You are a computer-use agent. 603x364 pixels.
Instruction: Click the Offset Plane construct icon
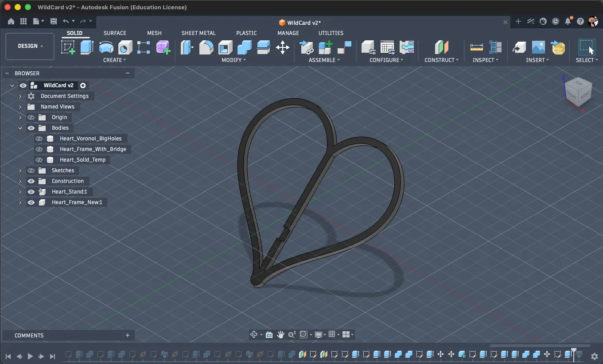[441, 47]
